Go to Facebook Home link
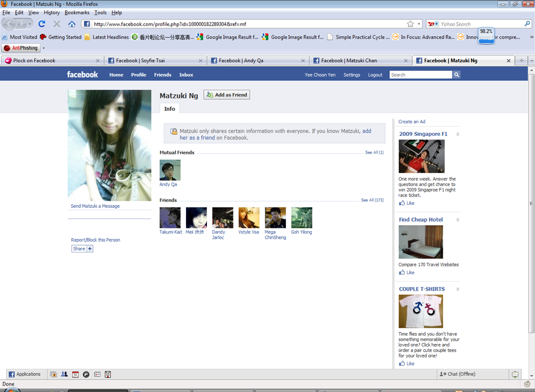The image size is (535, 392). tap(117, 75)
